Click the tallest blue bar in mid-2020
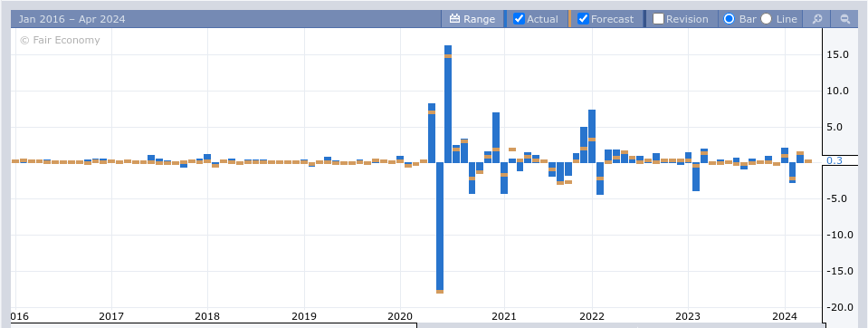868x328 pixels. [x=448, y=103]
